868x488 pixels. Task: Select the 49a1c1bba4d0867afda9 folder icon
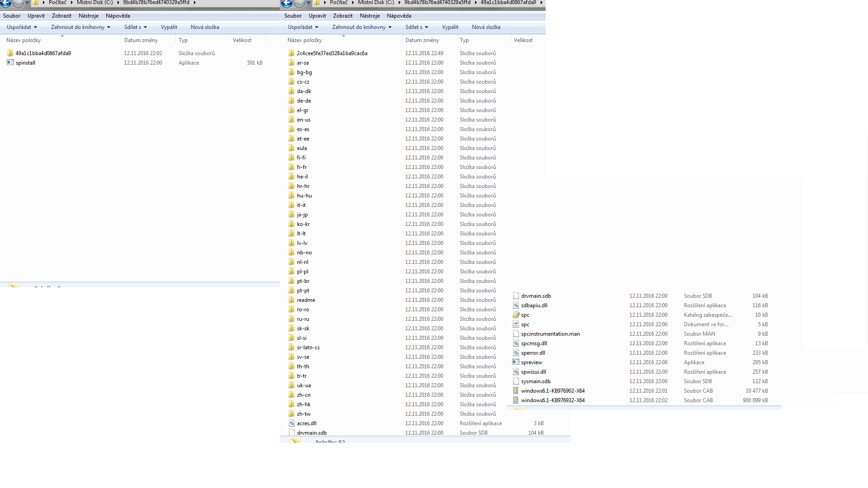click(10, 53)
